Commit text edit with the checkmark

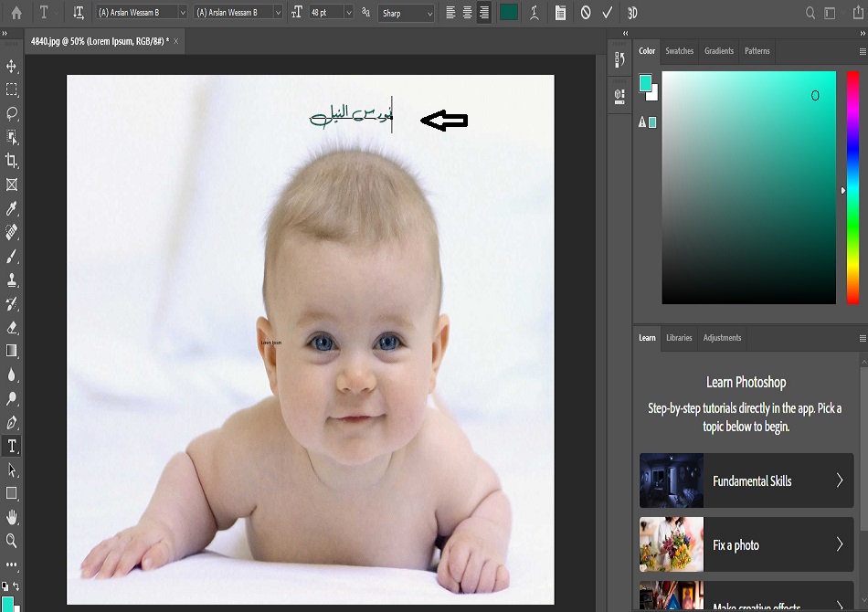click(x=607, y=13)
